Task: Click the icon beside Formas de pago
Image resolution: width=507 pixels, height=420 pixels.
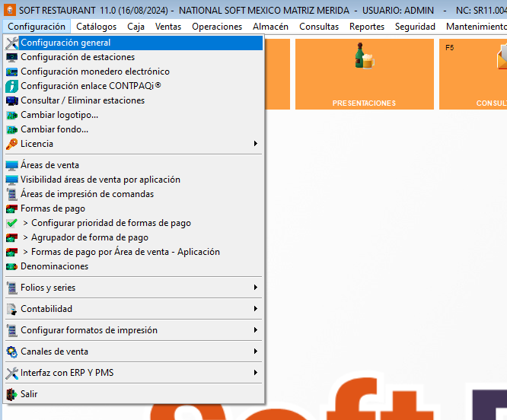Action: pos(12,209)
